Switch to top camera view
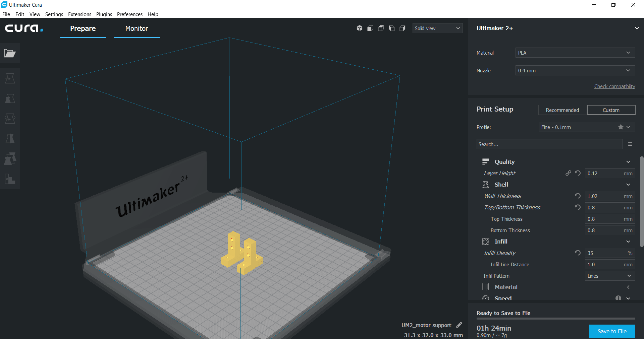Viewport: 644px width, 339px height. 381,28
